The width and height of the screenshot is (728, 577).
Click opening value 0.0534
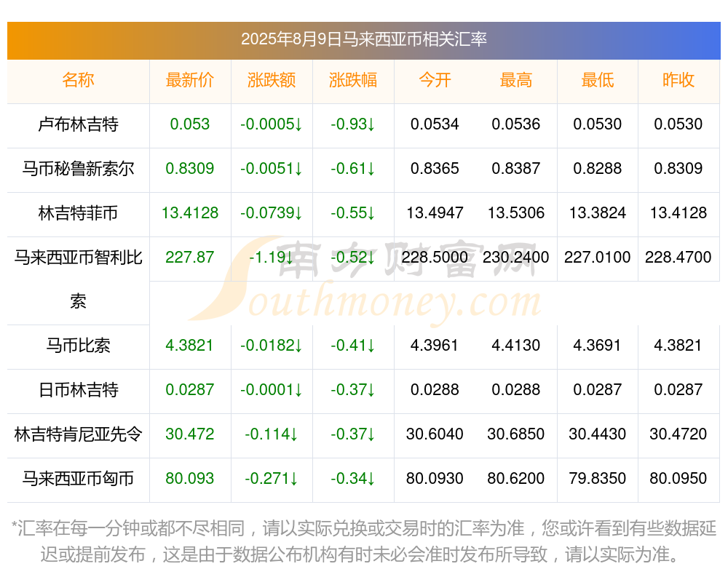[435, 124]
